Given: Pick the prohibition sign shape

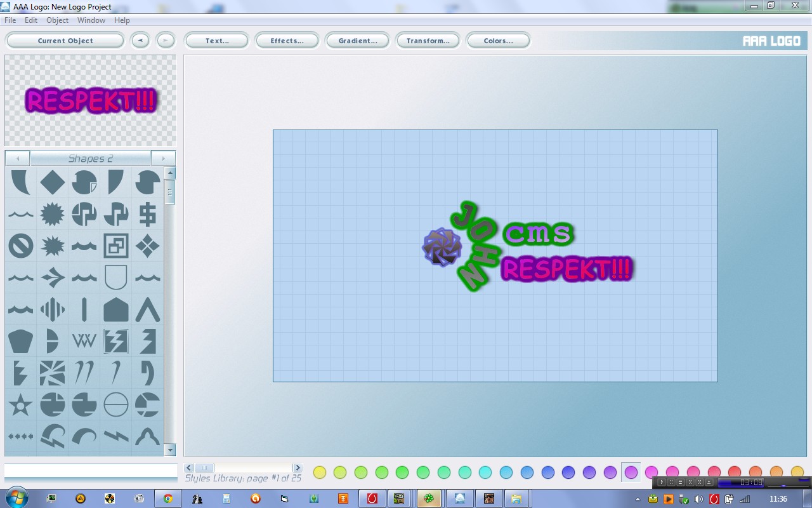Looking at the screenshot, I should 20,246.
